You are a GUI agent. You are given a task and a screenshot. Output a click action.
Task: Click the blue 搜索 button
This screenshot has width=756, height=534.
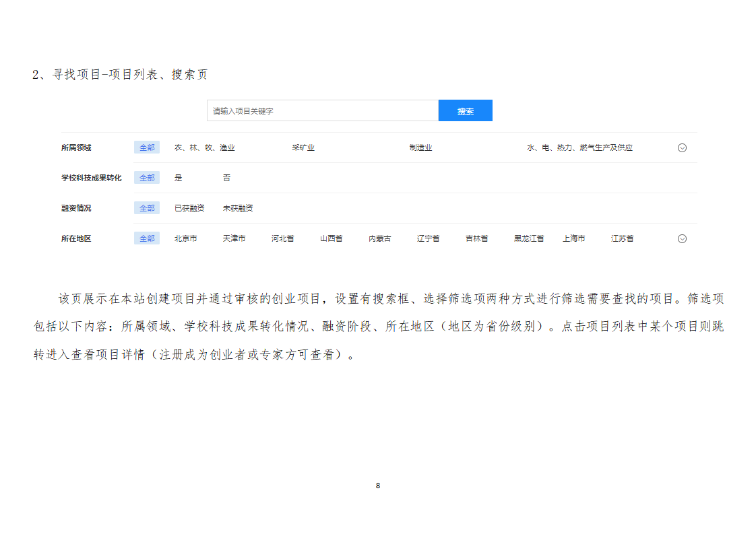(x=465, y=111)
